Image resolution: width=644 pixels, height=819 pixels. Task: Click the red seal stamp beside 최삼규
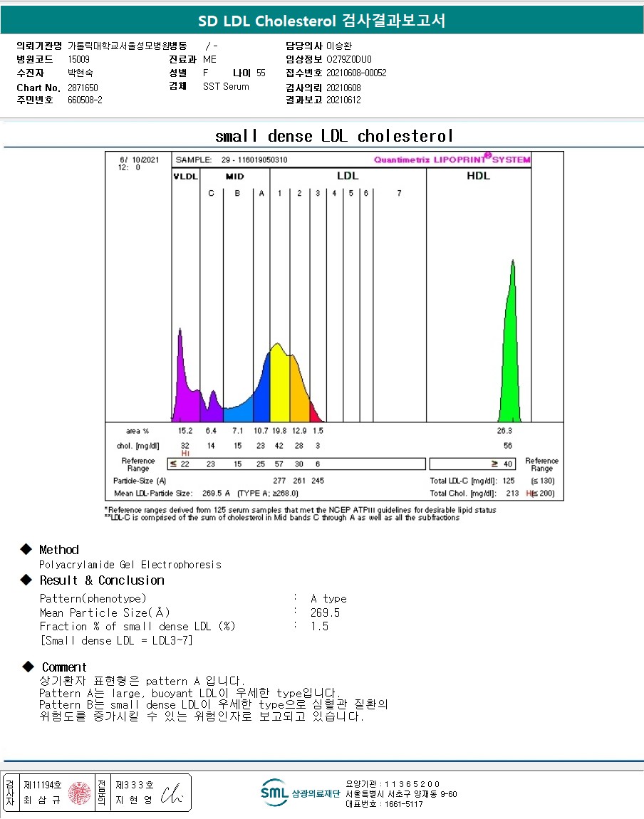coord(79,793)
